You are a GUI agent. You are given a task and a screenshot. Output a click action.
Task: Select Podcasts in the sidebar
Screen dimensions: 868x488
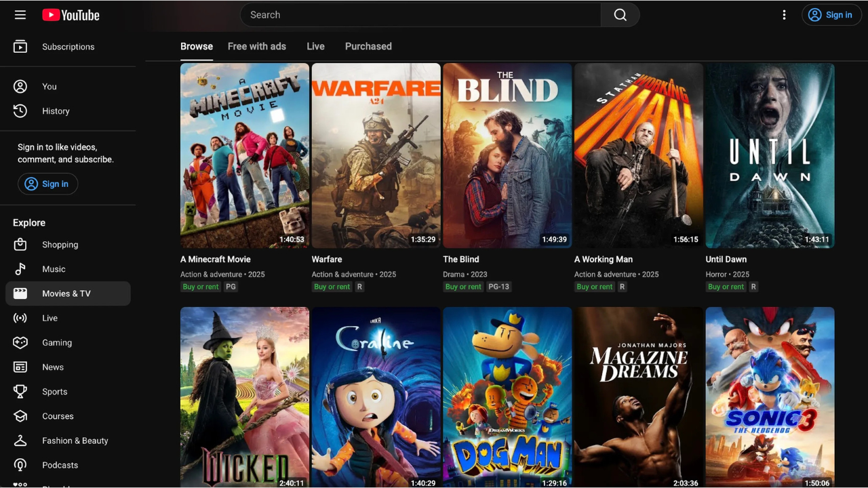[68, 465]
